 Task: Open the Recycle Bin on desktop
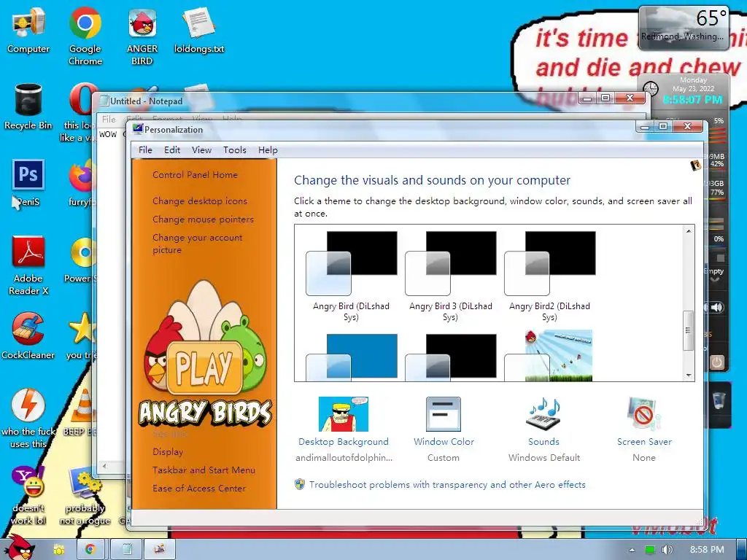[28, 107]
